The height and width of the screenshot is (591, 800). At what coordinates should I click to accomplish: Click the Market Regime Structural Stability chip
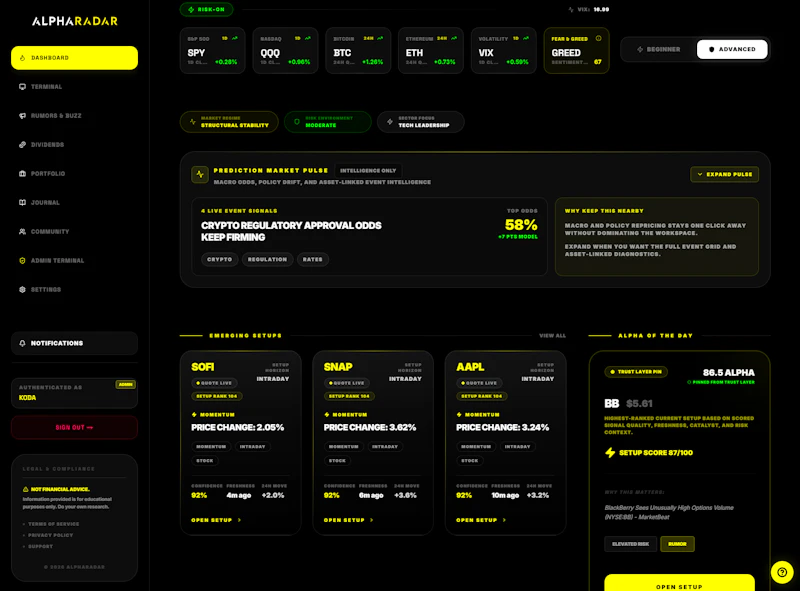229,122
